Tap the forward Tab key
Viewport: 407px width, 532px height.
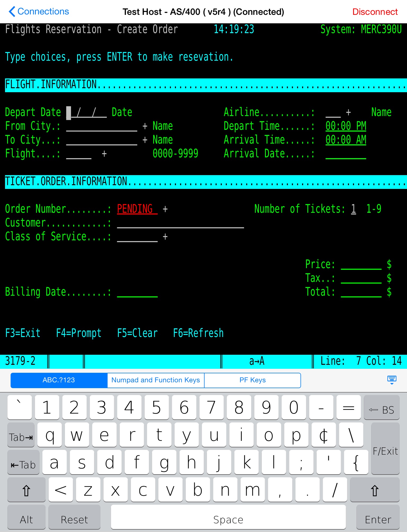coord(21,435)
